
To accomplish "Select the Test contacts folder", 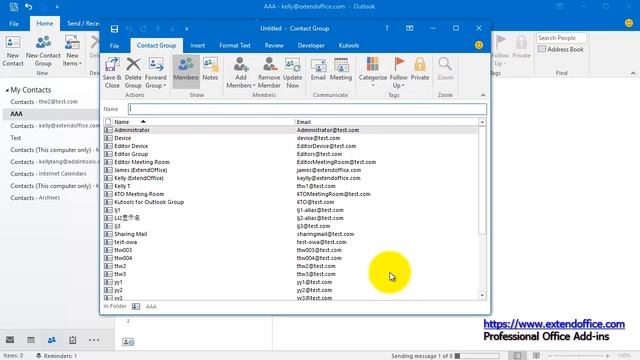I will pyautogui.click(x=16, y=138).
